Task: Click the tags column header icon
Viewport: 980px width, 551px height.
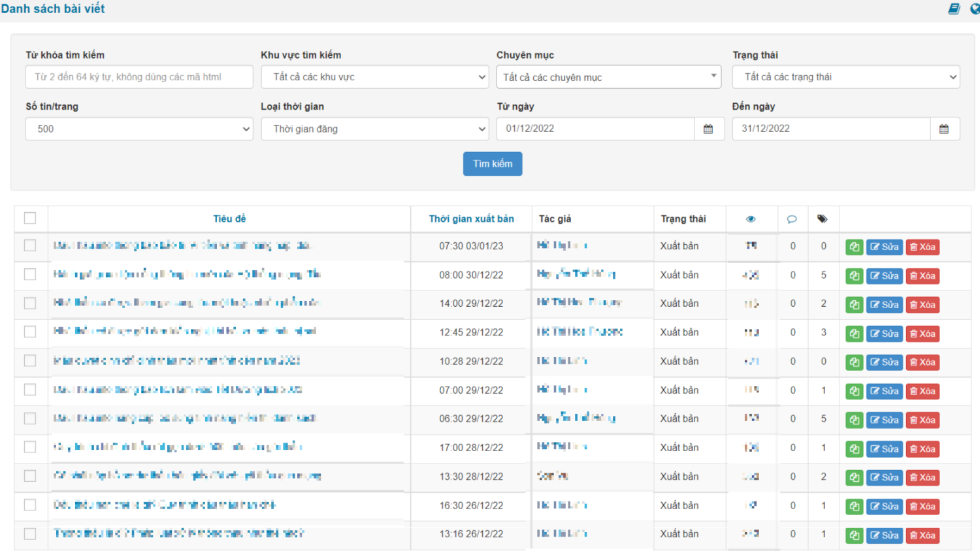Action: pos(823,219)
